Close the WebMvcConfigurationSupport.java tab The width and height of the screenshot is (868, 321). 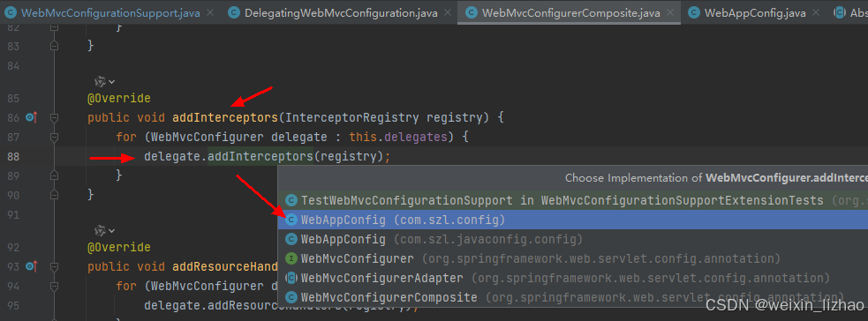[x=209, y=13]
